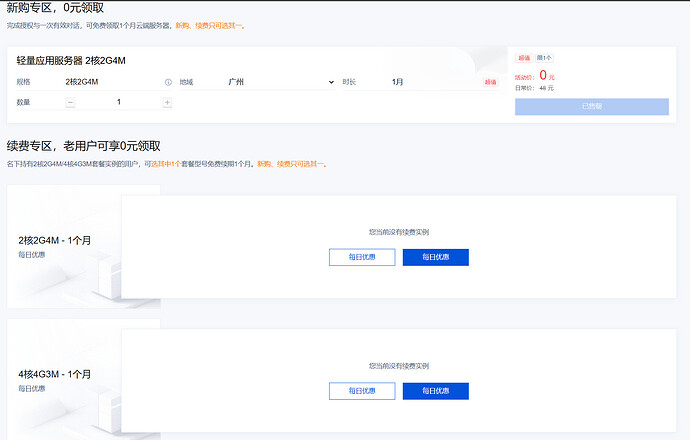The image size is (690, 440).
Task: Click the 新购专区，0元领取 section title
Action: [x=55, y=7]
